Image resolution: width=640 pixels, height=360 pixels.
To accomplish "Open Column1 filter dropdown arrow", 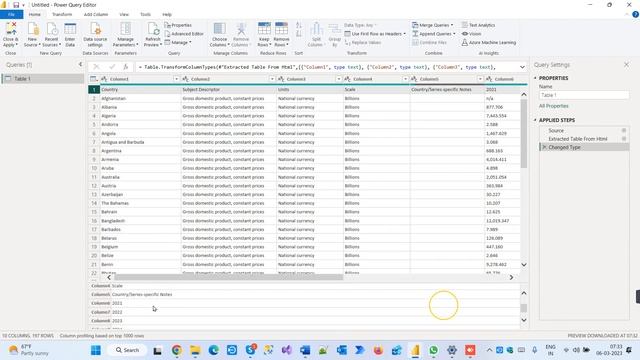I will (176, 79).
